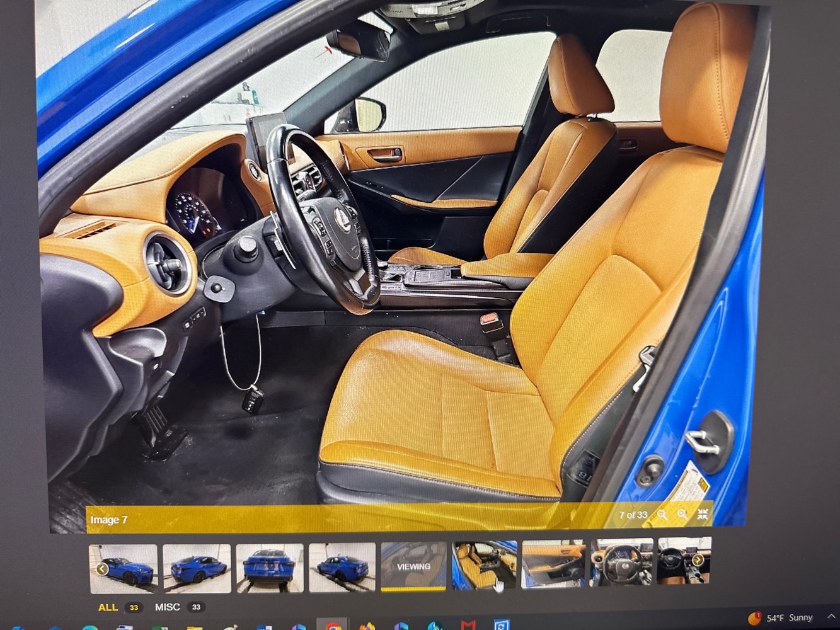Click the 'Image 7' caption label
Screen dimensions: 840x630
click(109, 520)
